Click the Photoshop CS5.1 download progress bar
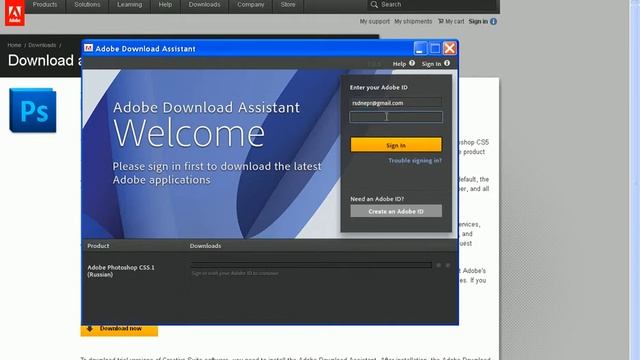Screen dimensions: 640x360 311,265
